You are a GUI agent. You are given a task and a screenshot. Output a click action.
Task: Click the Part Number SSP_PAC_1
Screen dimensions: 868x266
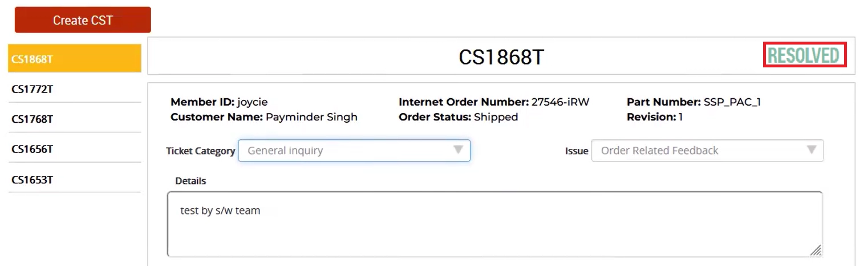coord(732,102)
